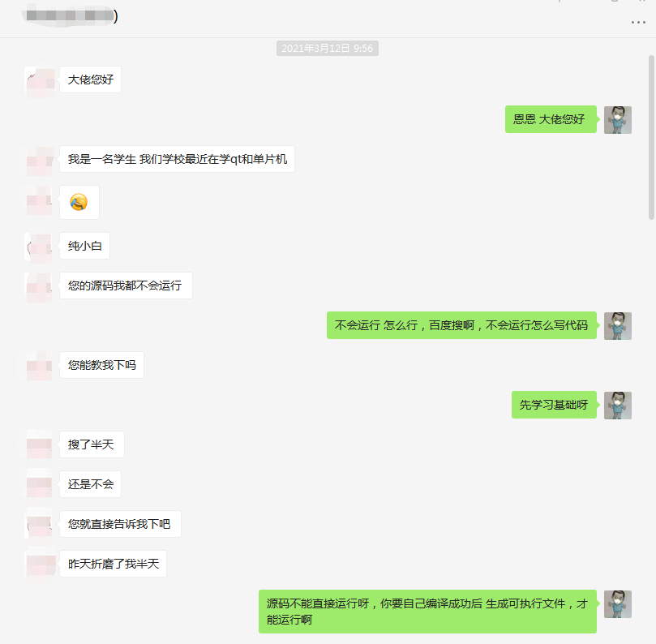The width and height of the screenshot is (656, 644).
Task: Open the three-dot chat options menu
Action: [x=638, y=22]
